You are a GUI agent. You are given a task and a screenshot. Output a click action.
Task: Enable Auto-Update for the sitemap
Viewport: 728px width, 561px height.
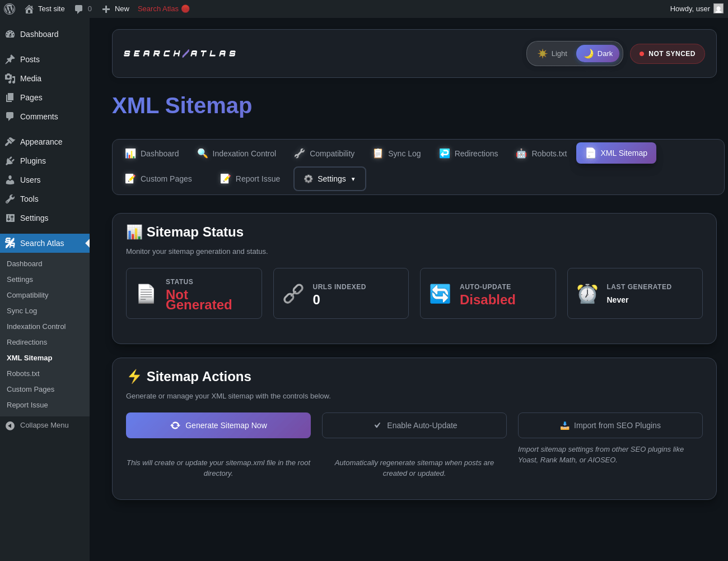click(x=414, y=425)
